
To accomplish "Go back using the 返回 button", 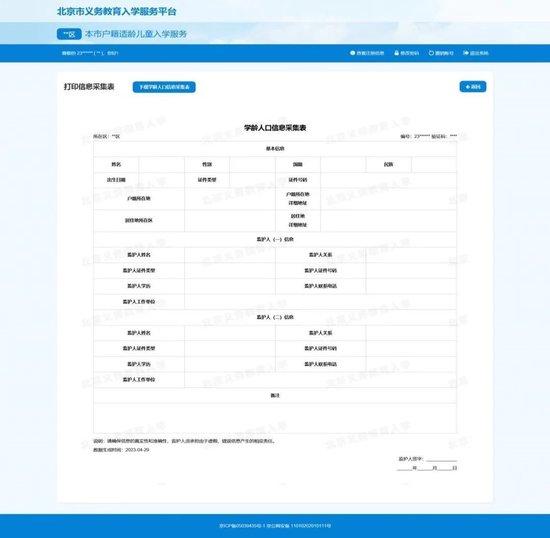I will pyautogui.click(x=473, y=87).
